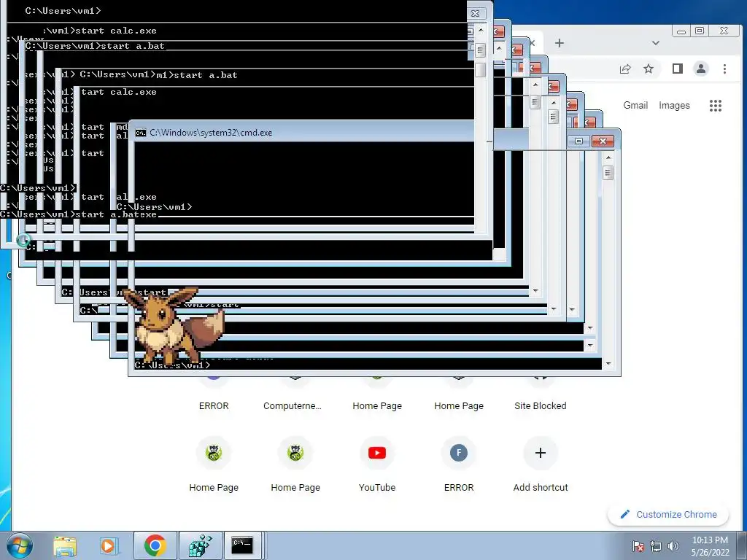Switch to Chrome in the taskbar

coord(155,545)
